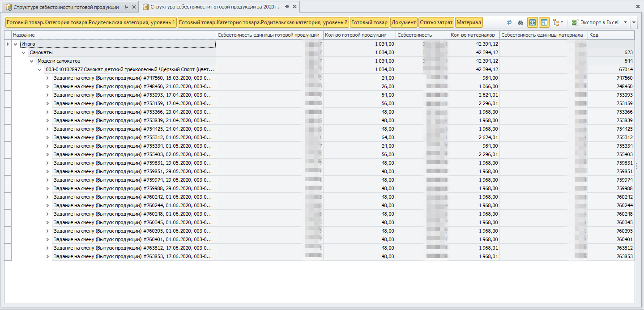Click the refresh data icon
This screenshot has height=310, width=644.
(x=509, y=22)
